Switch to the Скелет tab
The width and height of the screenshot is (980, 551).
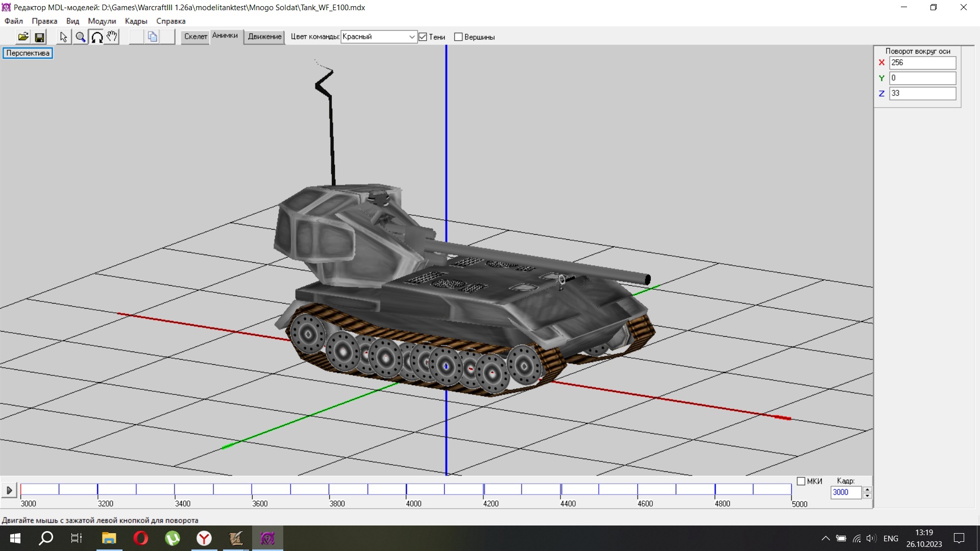(195, 37)
